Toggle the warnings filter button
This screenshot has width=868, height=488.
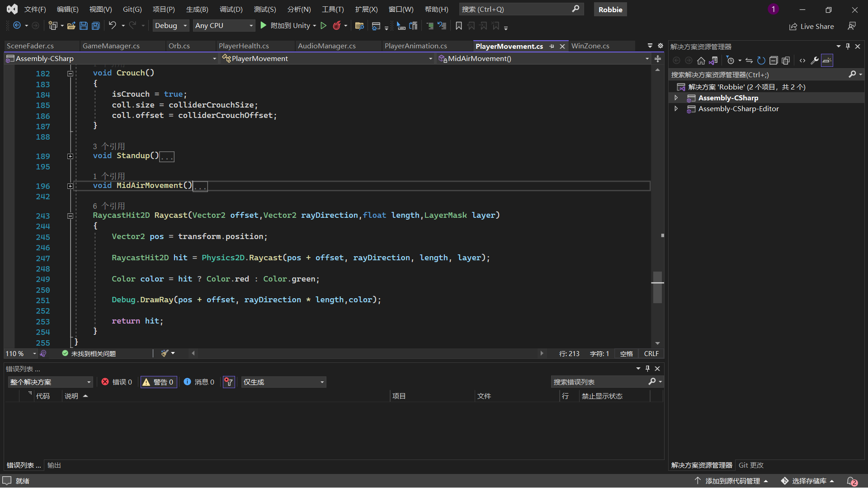coord(158,382)
